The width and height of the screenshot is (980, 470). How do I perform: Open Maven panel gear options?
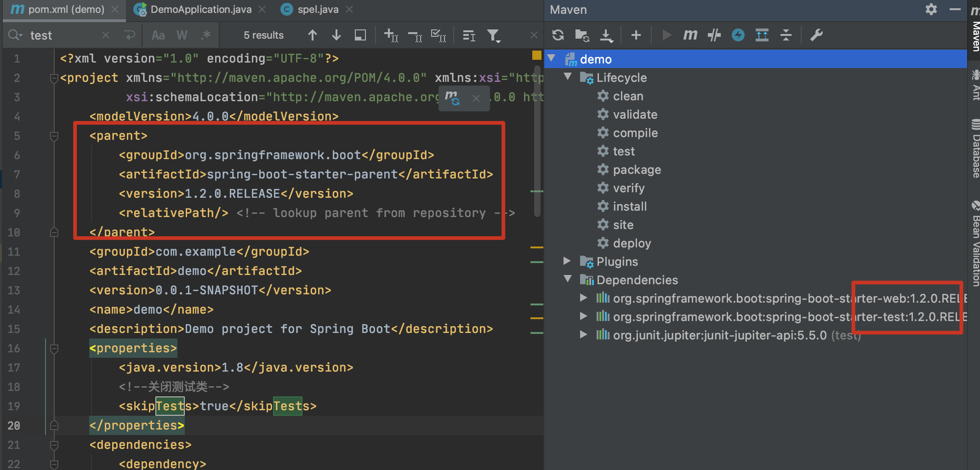(931, 9)
